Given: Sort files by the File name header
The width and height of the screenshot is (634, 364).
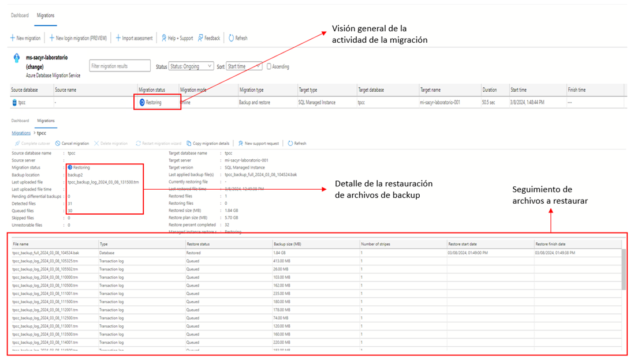Looking at the screenshot, I should (x=21, y=244).
